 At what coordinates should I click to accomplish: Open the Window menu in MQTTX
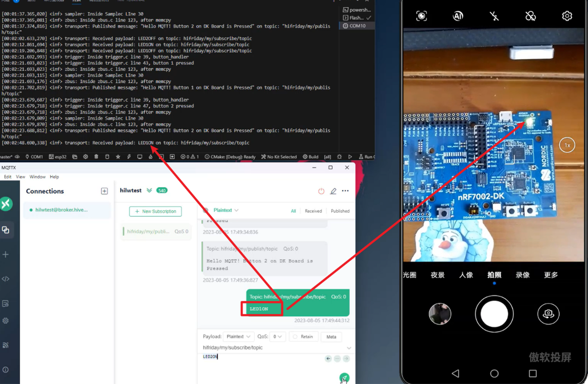(37, 177)
